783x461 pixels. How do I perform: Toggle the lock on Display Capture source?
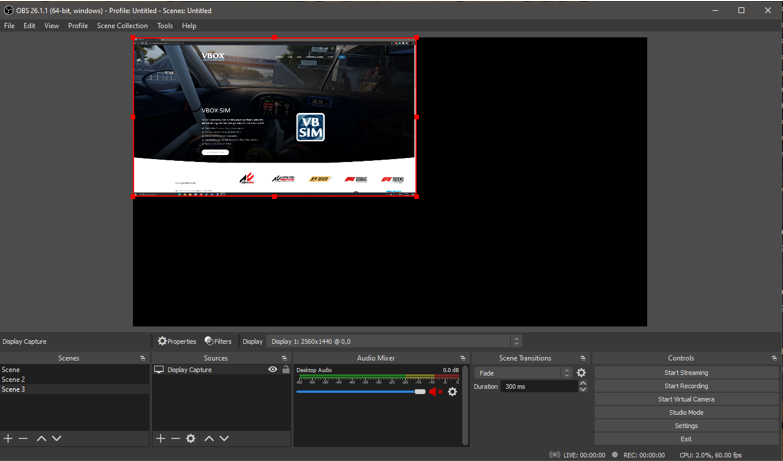(286, 370)
